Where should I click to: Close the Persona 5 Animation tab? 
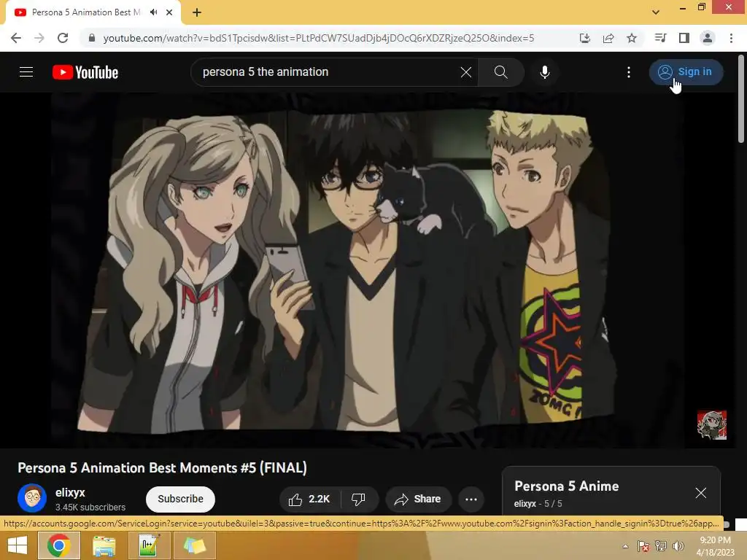coord(169,12)
